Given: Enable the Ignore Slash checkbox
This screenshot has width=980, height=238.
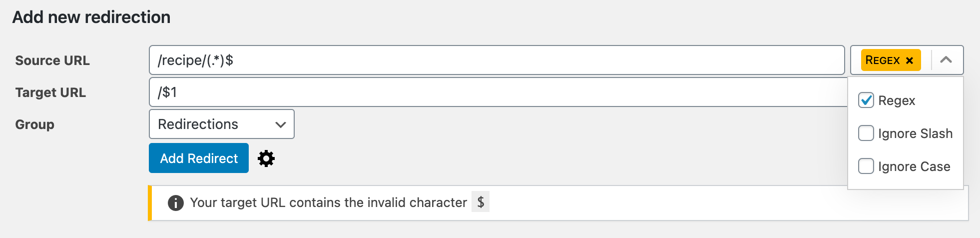Looking at the screenshot, I should [x=866, y=133].
